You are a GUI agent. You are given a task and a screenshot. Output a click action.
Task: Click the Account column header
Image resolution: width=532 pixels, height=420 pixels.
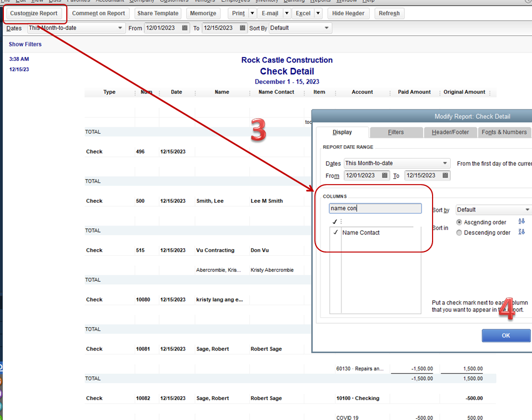pyautogui.click(x=362, y=92)
